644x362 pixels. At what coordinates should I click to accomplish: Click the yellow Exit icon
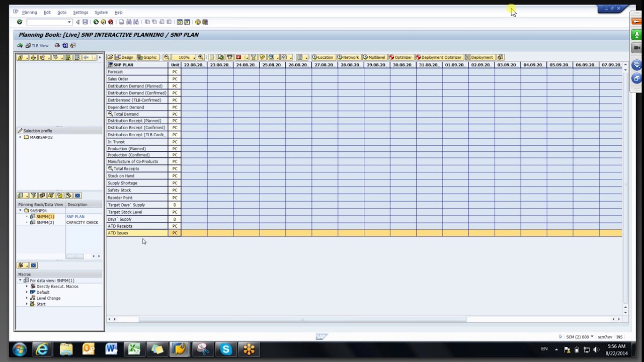[x=104, y=22]
